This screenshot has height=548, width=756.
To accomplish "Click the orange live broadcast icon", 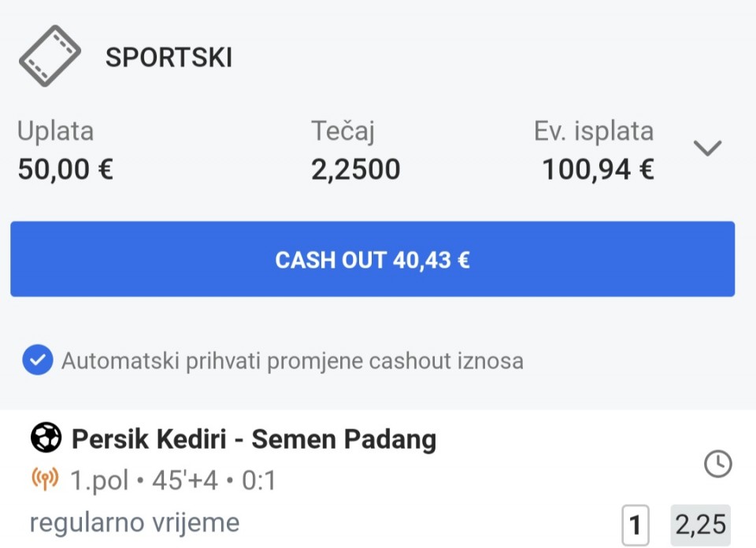I will point(46,479).
